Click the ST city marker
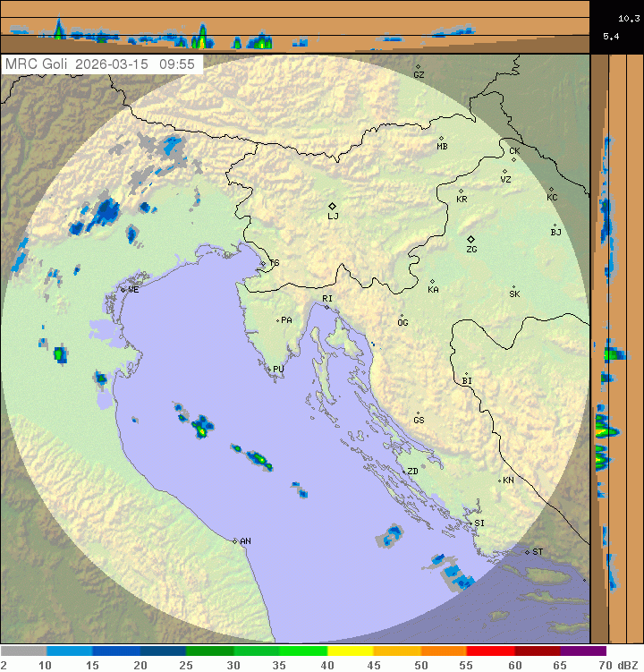 pyautogui.click(x=528, y=551)
